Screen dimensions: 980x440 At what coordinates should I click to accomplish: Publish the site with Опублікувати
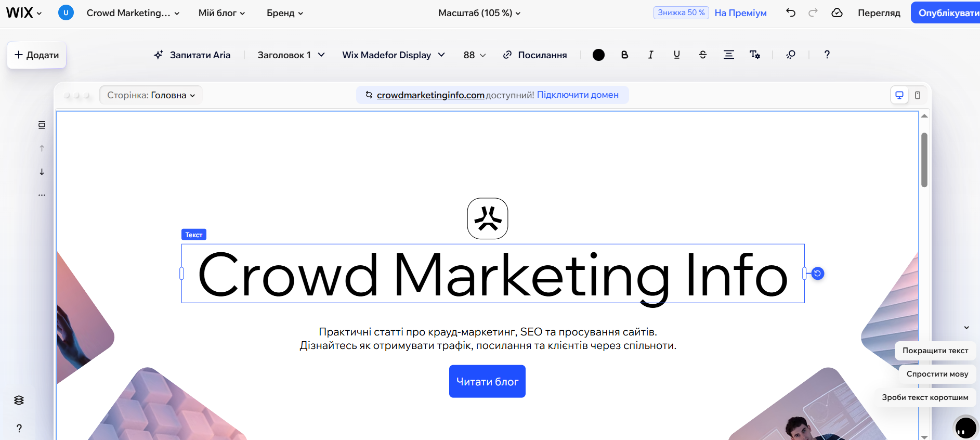pos(946,13)
